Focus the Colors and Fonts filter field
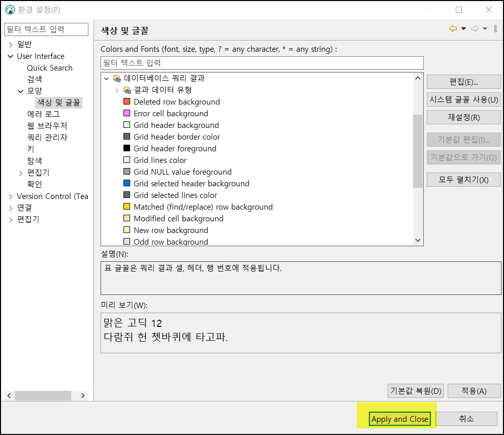Image resolution: width=504 pixels, height=435 pixels. coord(262,63)
